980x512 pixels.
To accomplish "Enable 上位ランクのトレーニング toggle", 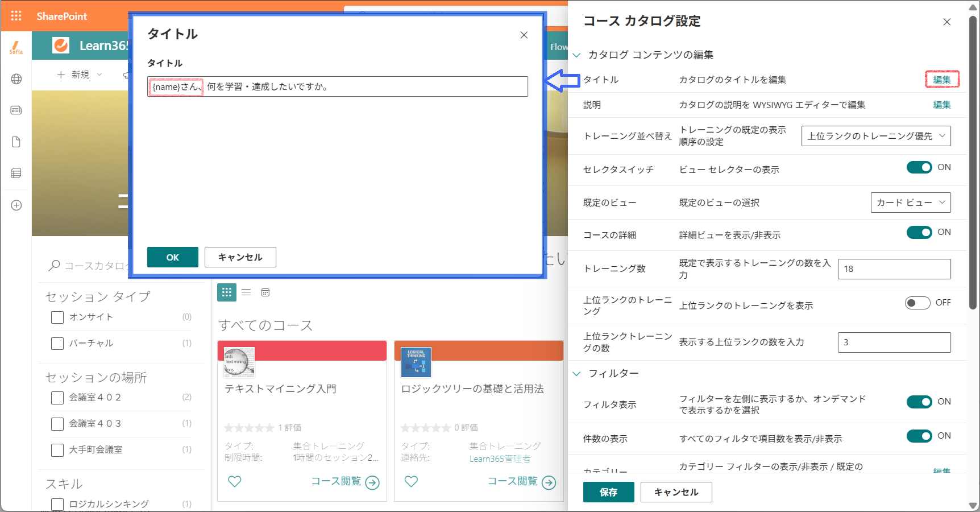I will pyautogui.click(x=917, y=303).
